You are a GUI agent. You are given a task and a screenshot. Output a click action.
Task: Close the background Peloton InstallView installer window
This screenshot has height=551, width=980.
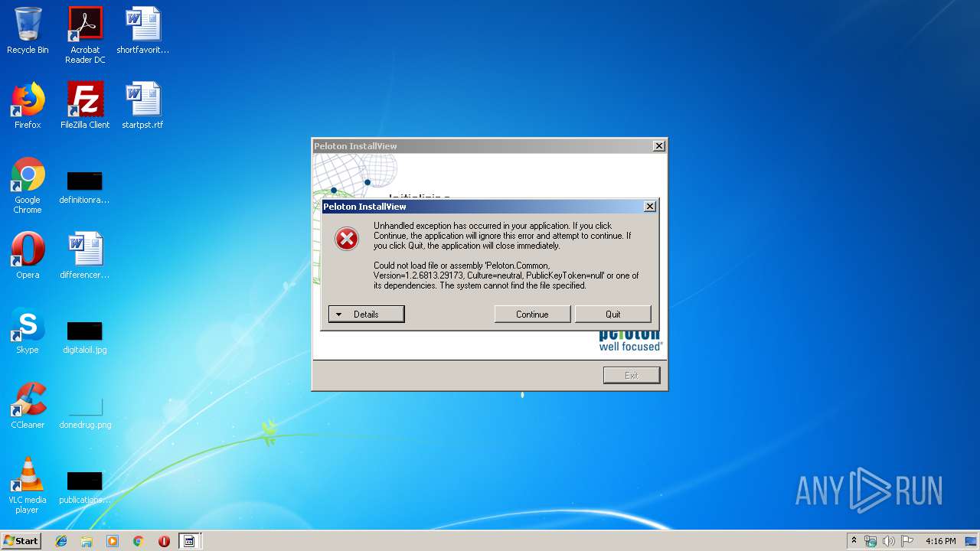[658, 146]
